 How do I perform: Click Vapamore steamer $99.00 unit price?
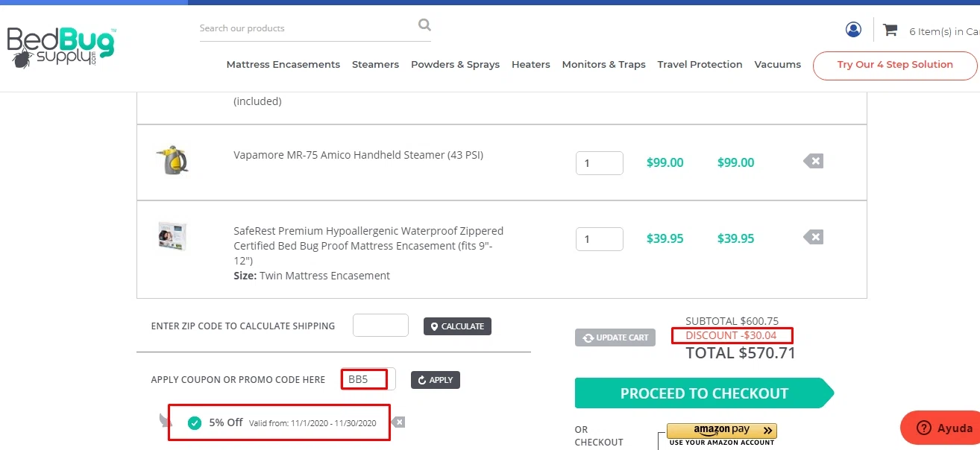[x=665, y=162]
